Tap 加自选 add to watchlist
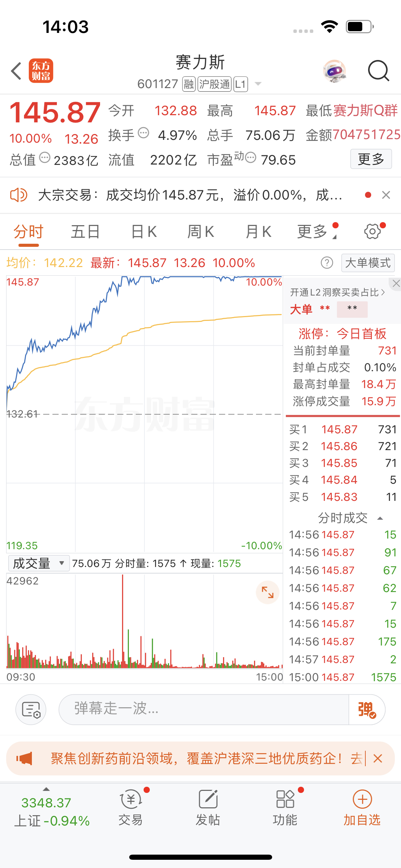This screenshot has width=401, height=868. (x=362, y=808)
